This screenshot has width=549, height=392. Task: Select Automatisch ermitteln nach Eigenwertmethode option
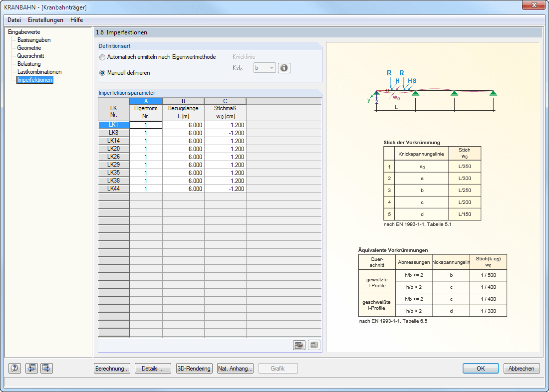coord(158,57)
